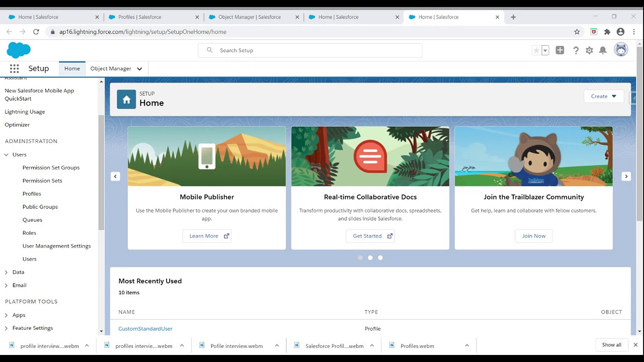This screenshot has width=644, height=362.
Task: Open the CustomStandardUser profile link
Action: point(145,329)
